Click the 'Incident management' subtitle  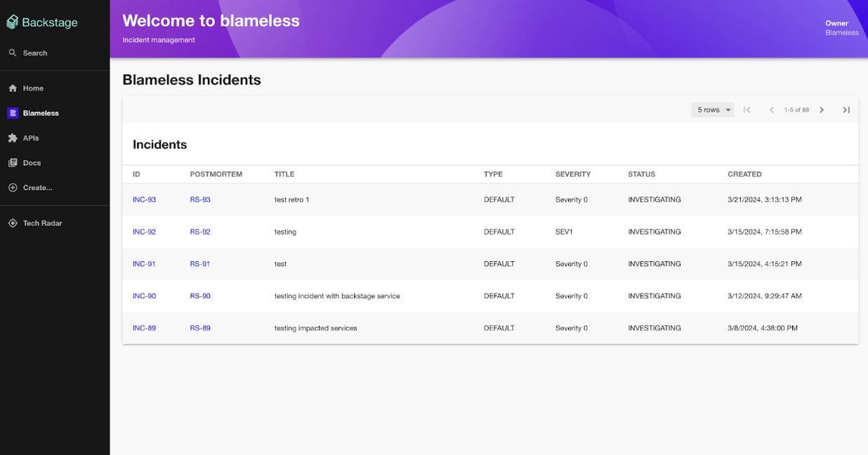pos(159,40)
